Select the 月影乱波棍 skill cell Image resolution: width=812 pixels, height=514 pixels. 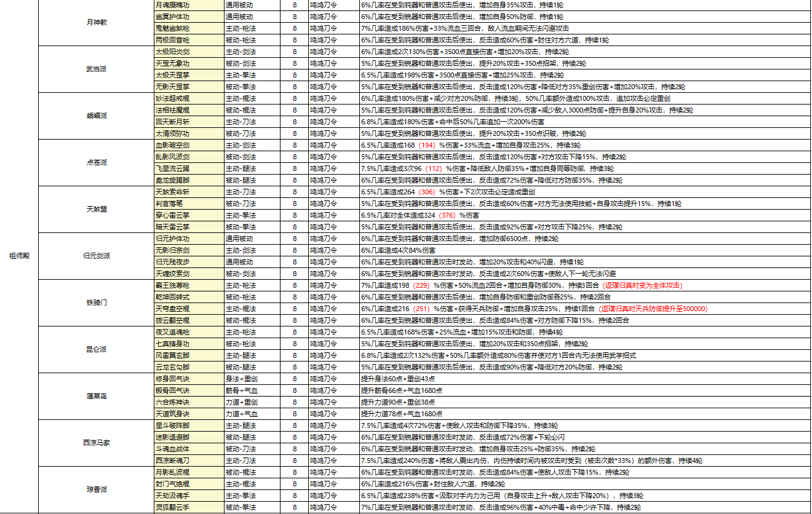pyautogui.click(x=189, y=473)
